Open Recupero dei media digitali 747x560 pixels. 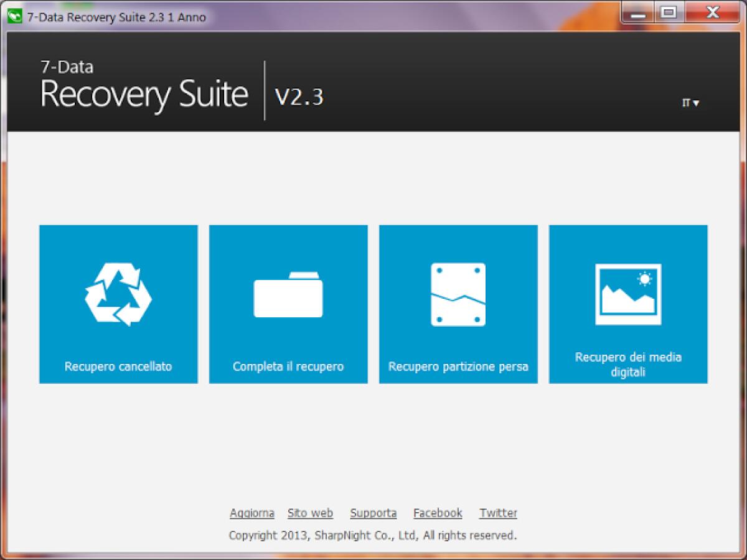tap(627, 304)
